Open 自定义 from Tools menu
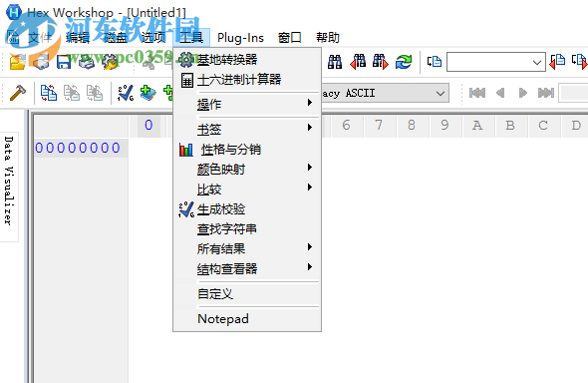 point(247,293)
